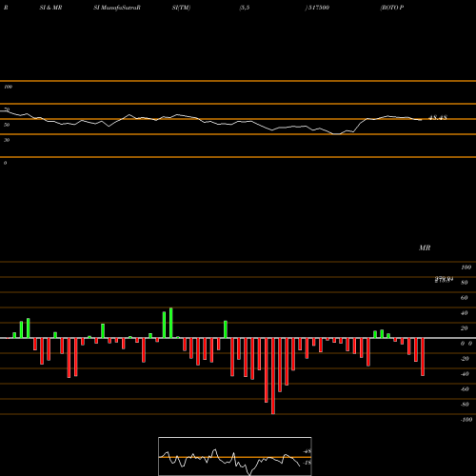Click the '-40' label on MR axis

click(x=465, y=374)
